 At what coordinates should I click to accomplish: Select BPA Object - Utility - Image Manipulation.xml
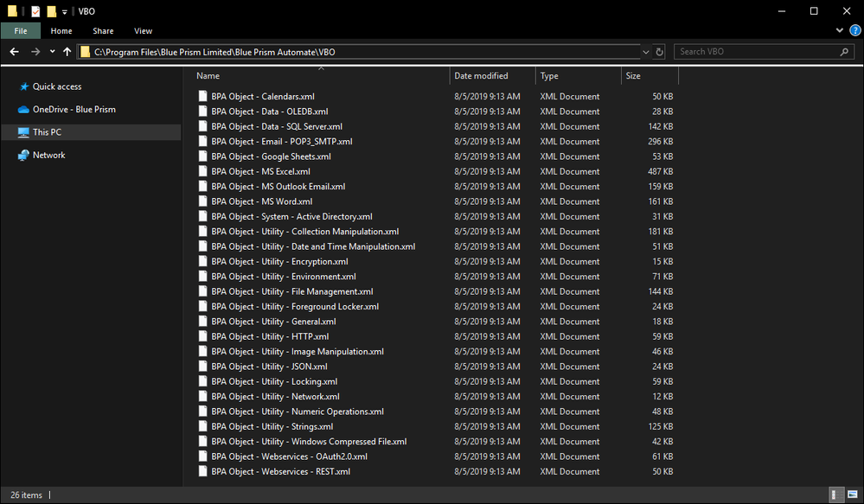click(x=298, y=352)
